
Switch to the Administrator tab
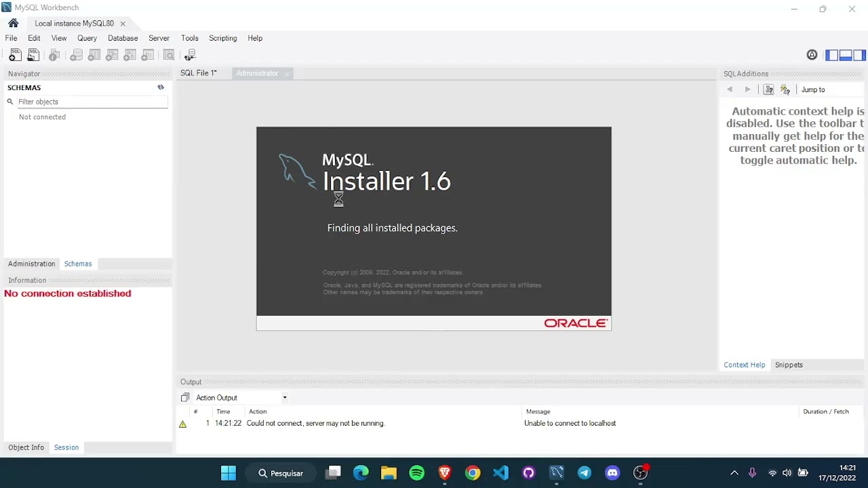[x=257, y=73]
